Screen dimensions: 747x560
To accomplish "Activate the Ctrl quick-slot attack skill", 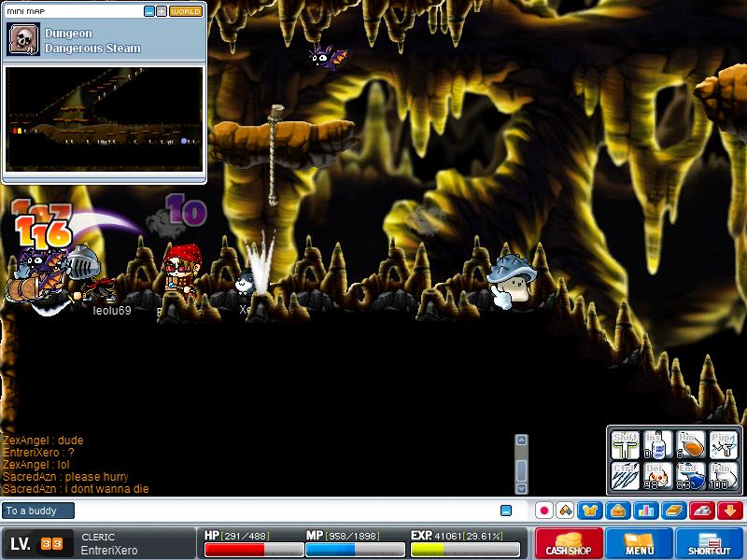I will [x=625, y=476].
